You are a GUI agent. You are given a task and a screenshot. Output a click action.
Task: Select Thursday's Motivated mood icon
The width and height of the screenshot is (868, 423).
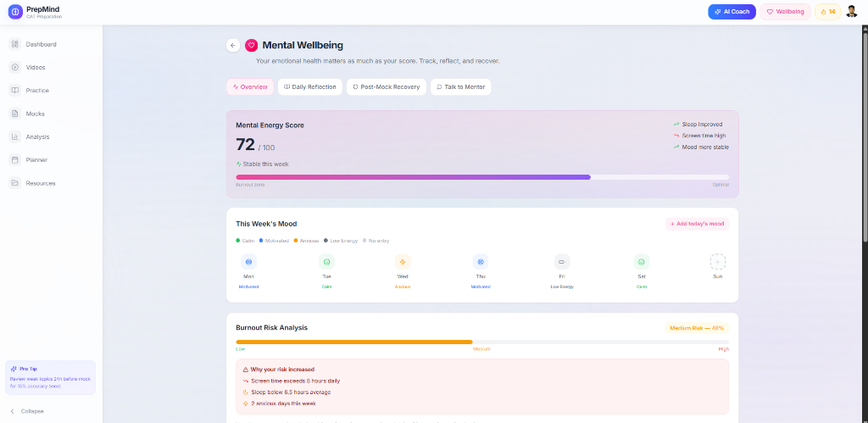point(481,262)
